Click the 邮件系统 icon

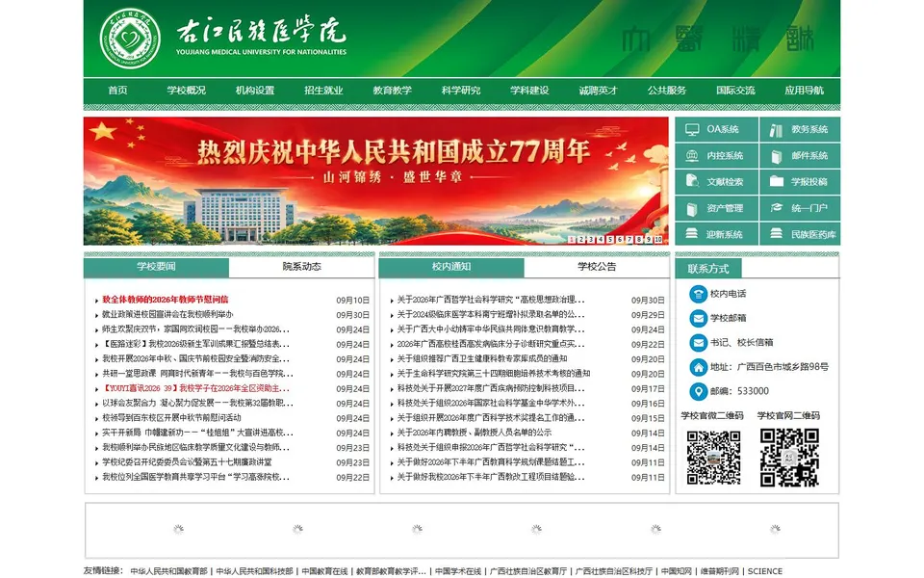click(776, 156)
